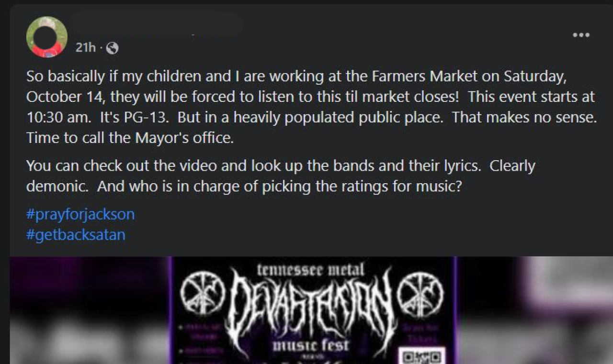
Task: Click the "music fest" text on flyer
Action: click(x=311, y=345)
